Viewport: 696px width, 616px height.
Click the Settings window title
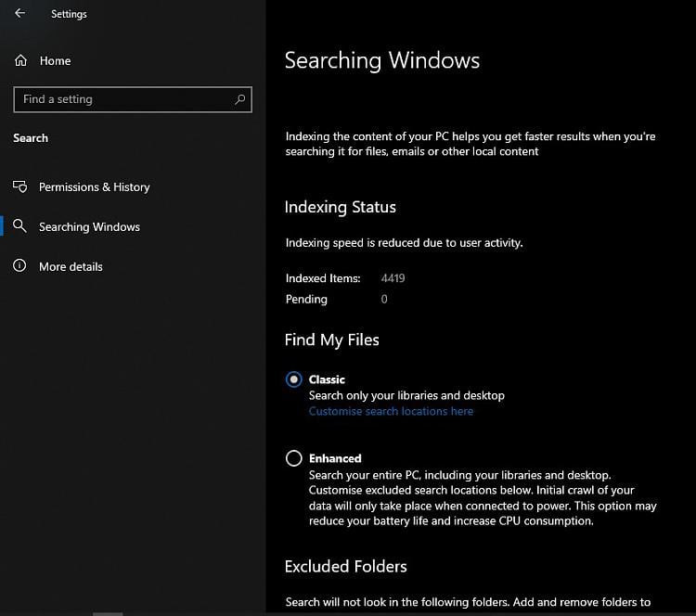click(69, 14)
